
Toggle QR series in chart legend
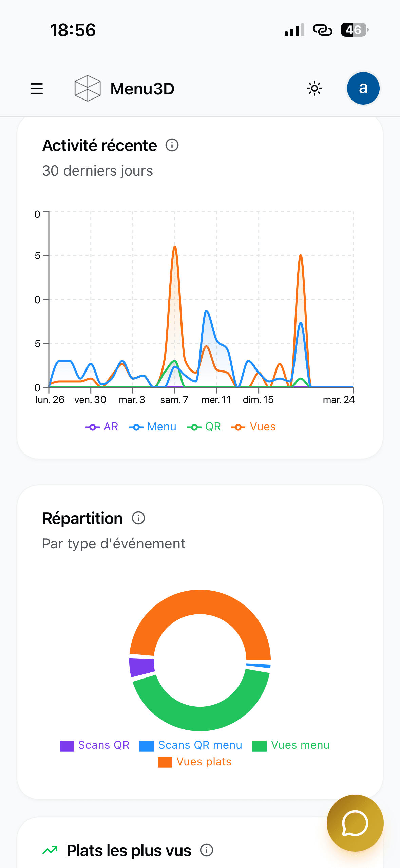204,427
